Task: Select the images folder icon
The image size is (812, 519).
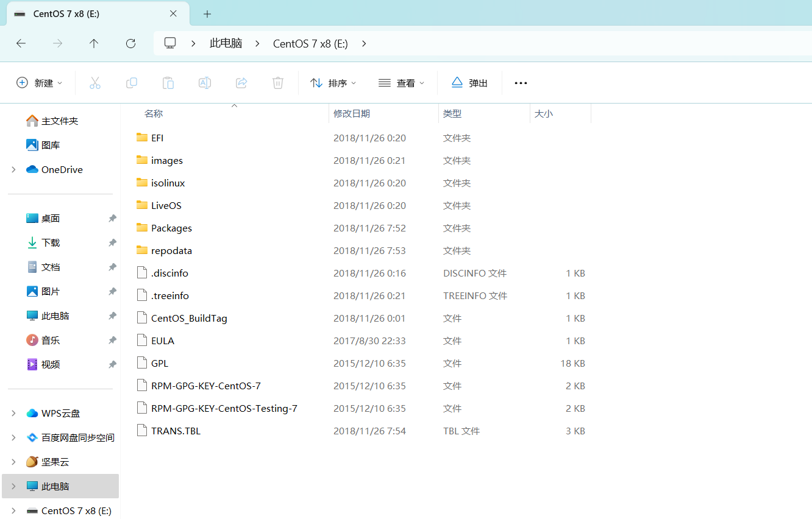Action: point(142,160)
